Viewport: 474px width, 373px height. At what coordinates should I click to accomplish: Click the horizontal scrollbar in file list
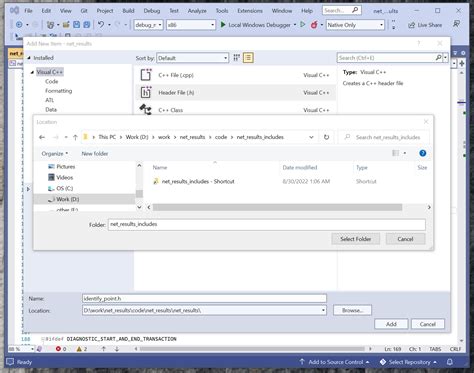277,207
